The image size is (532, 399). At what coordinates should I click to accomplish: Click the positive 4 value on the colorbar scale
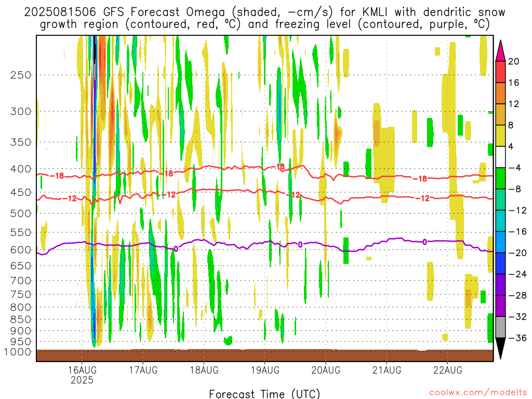coord(511,147)
